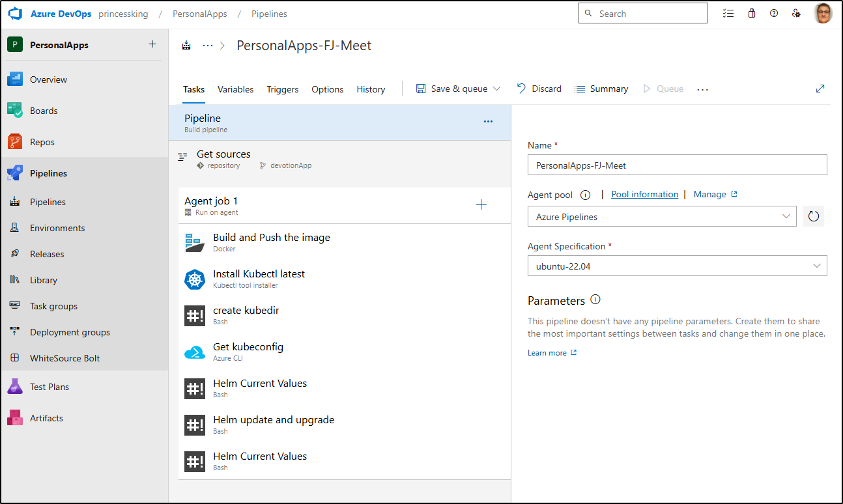
Task: Select the Get sources row
Action: 339,159
